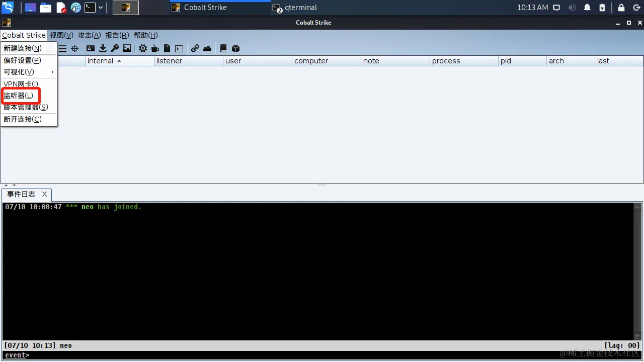
Task: Launch the terminal emulator taskbar icon
Action: (90, 8)
